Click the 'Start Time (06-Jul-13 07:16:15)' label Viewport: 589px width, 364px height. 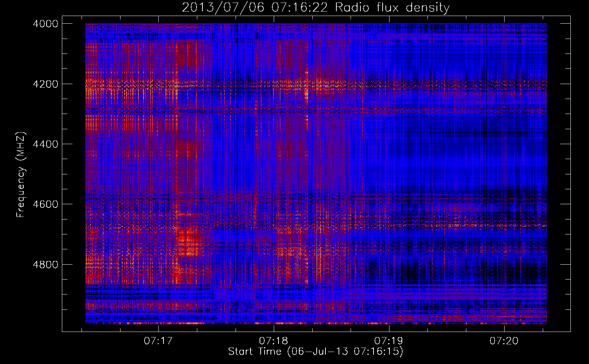coord(316,352)
